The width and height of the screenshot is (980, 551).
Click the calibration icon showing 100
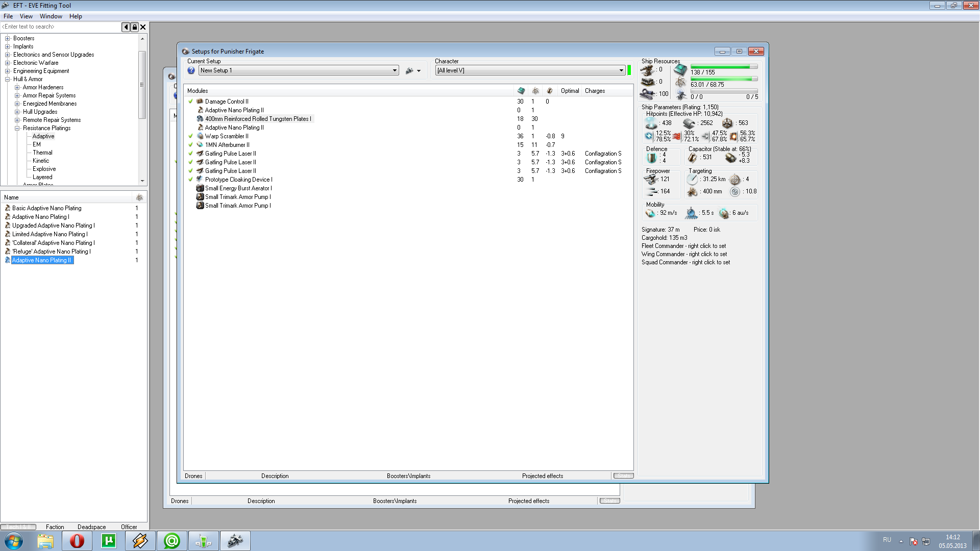648,94
